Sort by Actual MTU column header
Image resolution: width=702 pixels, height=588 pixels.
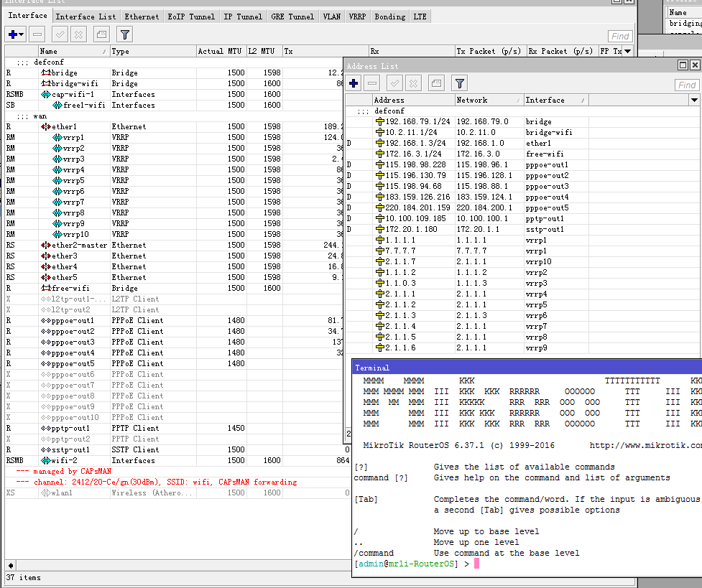click(x=221, y=51)
